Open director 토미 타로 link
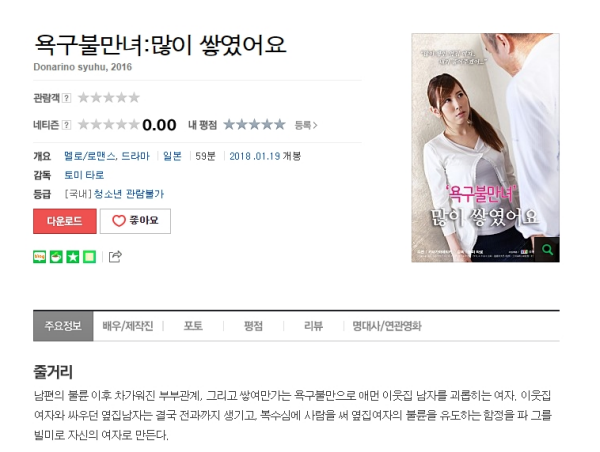 click(84, 175)
